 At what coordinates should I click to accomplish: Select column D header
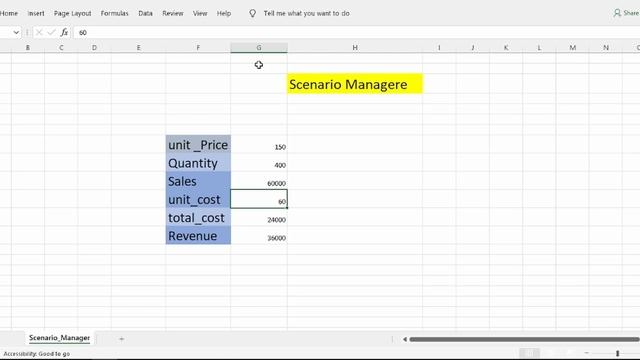coord(94,48)
